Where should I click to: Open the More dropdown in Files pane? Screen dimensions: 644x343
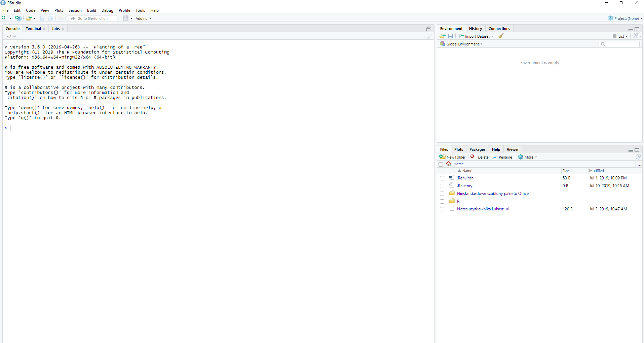527,157
